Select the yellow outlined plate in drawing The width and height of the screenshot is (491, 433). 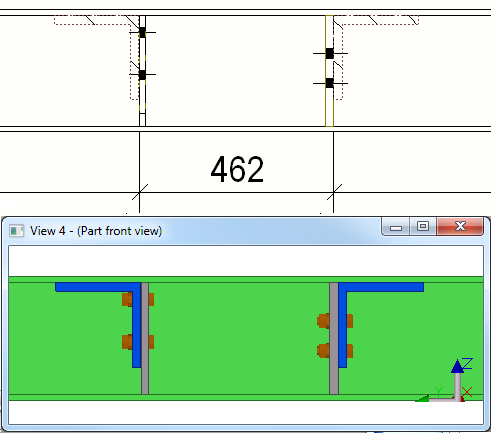click(x=329, y=71)
